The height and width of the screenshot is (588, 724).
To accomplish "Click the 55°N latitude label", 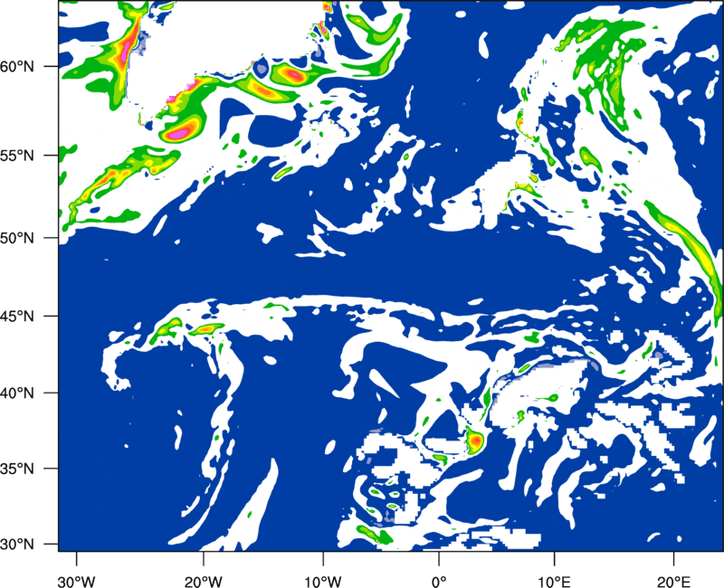I will click(x=17, y=156).
